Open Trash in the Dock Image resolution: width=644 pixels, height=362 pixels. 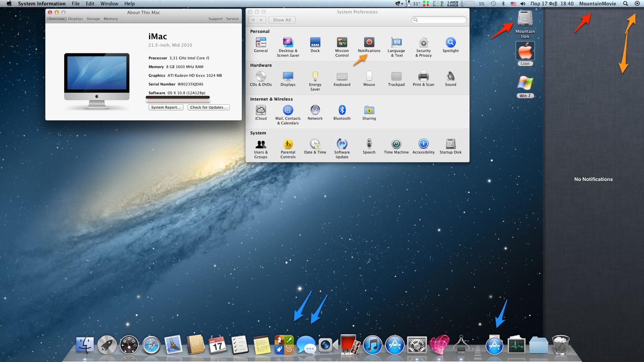click(x=560, y=345)
